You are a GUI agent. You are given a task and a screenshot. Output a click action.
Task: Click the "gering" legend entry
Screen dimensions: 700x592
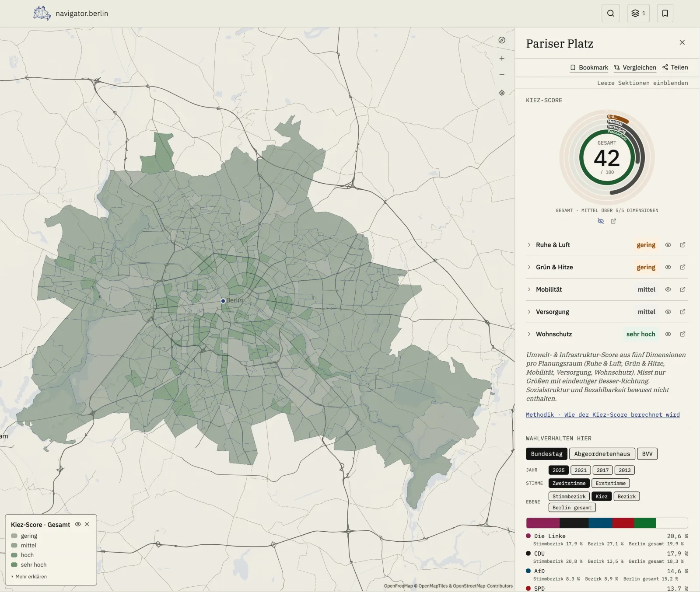coord(24,536)
